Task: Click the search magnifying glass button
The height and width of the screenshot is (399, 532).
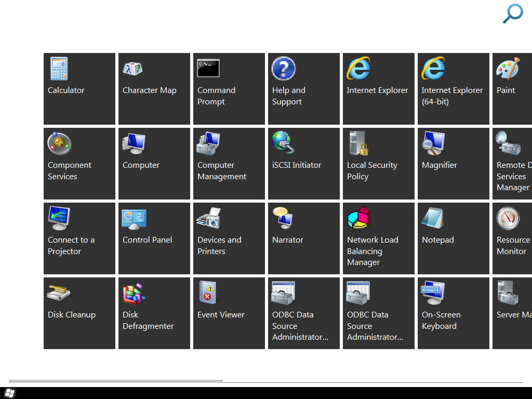Action: 512,14
